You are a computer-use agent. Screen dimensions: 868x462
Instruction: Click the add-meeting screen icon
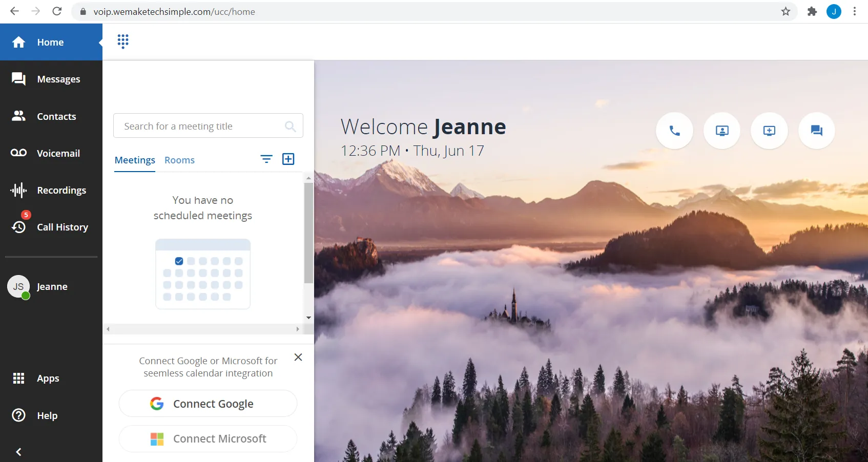(769, 131)
